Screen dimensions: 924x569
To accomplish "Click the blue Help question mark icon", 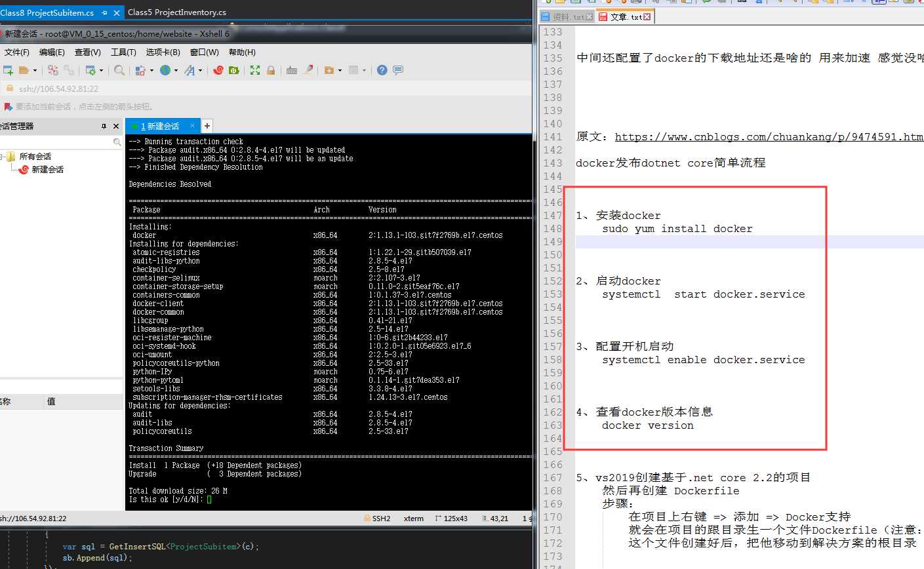I will tap(382, 70).
